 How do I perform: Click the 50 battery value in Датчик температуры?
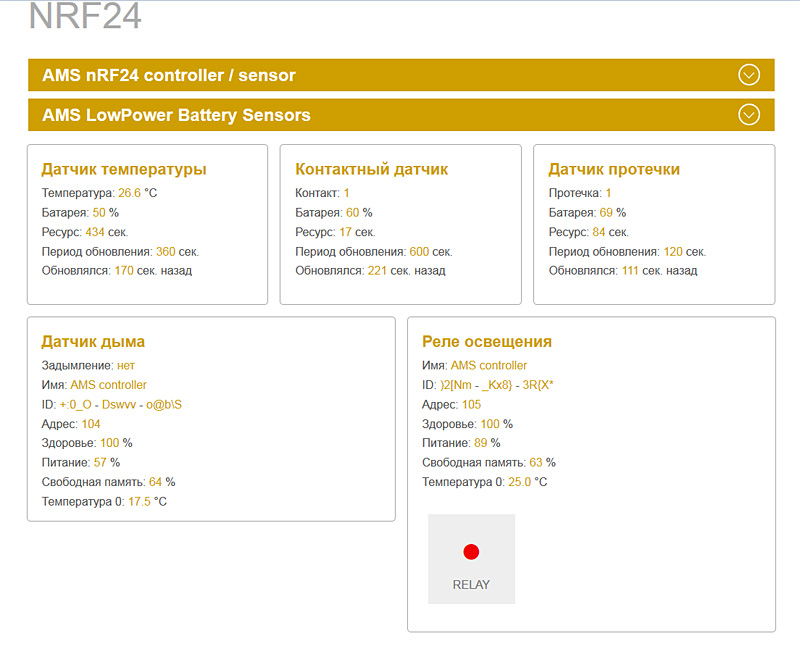pos(99,213)
